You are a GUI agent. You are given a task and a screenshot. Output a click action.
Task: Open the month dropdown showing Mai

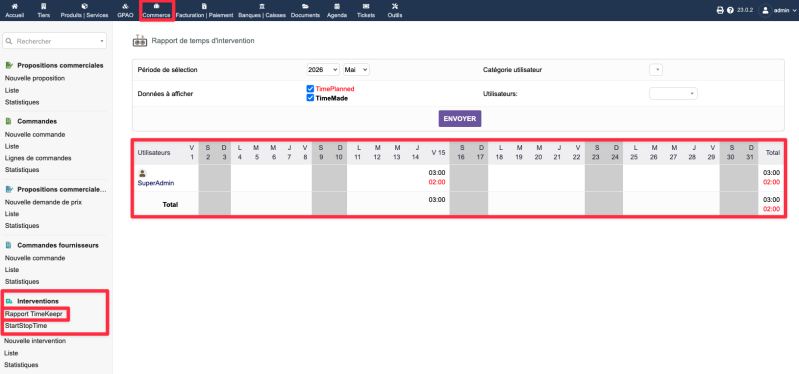tap(356, 69)
